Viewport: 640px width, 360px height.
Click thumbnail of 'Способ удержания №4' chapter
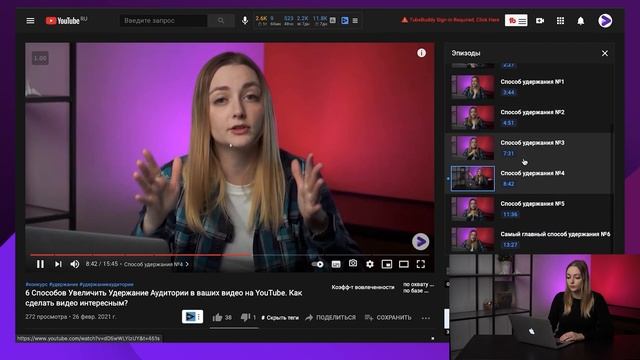(473, 178)
